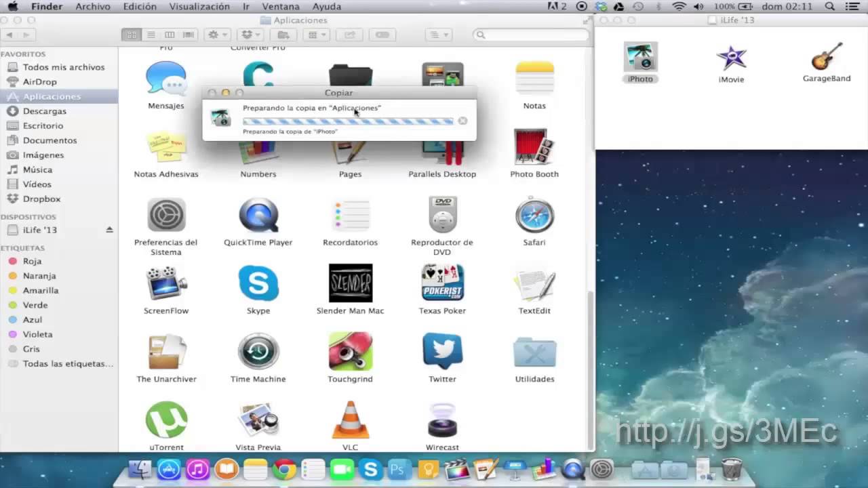Image resolution: width=868 pixels, height=488 pixels.
Task: Open the Vista Previa app icon
Action: pyautogui.click(x=258, y=420)
